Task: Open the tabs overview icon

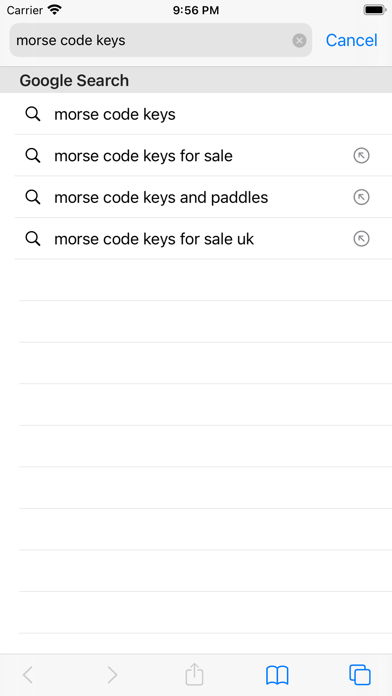Action: [360, 675]
